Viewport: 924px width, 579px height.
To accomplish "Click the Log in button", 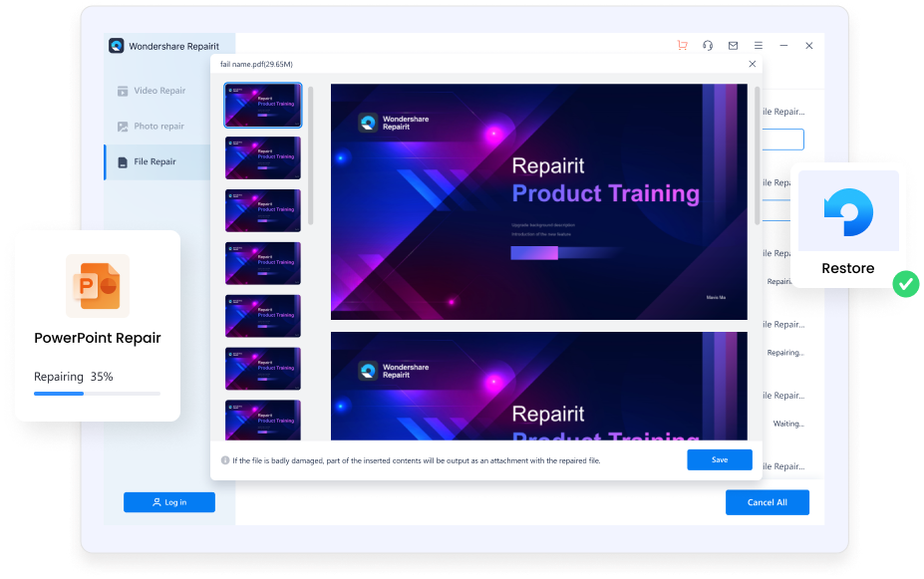I will [169, 502].
